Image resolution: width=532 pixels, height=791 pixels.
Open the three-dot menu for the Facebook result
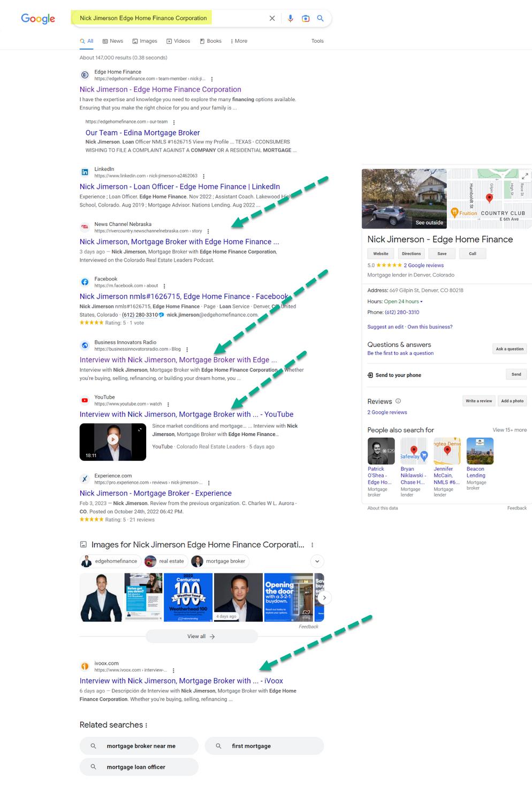164,286
